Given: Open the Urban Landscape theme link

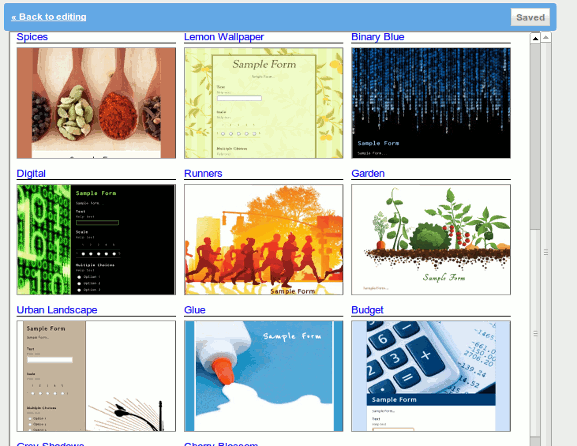Looking at the screenshot, I should pos(57,310).
